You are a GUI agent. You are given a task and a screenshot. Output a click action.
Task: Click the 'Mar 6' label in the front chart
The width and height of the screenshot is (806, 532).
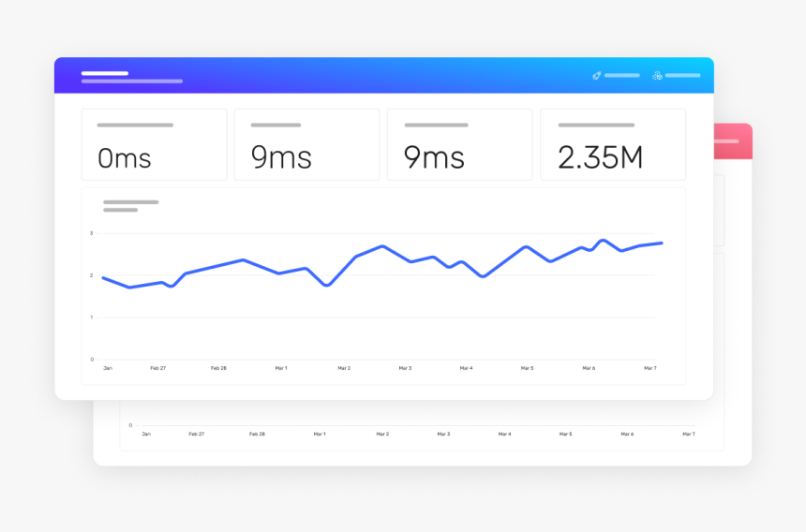[589, 368]
